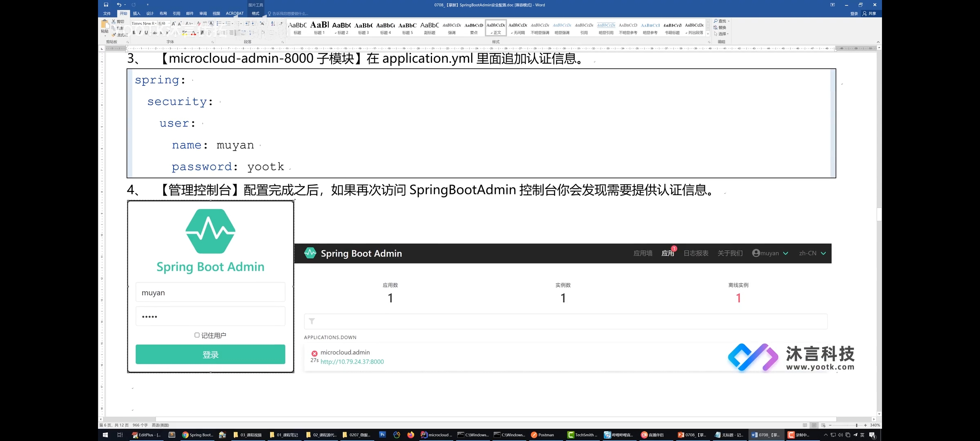Activate the Format Painter brush
Viewport: 980px width, 441px height.
pyautogui.click(x=114, y=35)
